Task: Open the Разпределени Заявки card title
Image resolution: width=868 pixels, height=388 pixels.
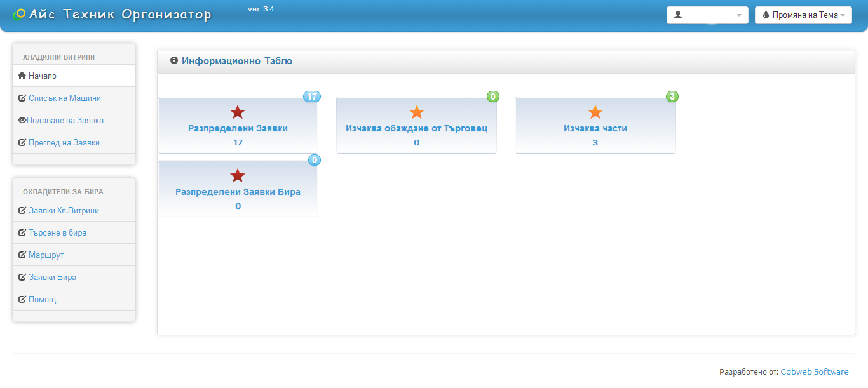Action: (x=238, y=128)
